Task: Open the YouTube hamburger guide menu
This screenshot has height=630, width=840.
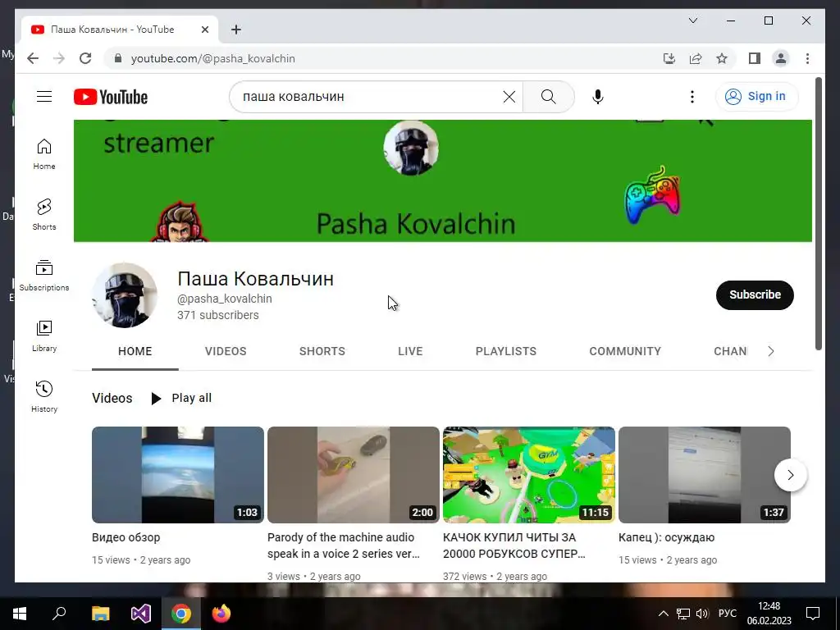Action: (x=44, y=97)
